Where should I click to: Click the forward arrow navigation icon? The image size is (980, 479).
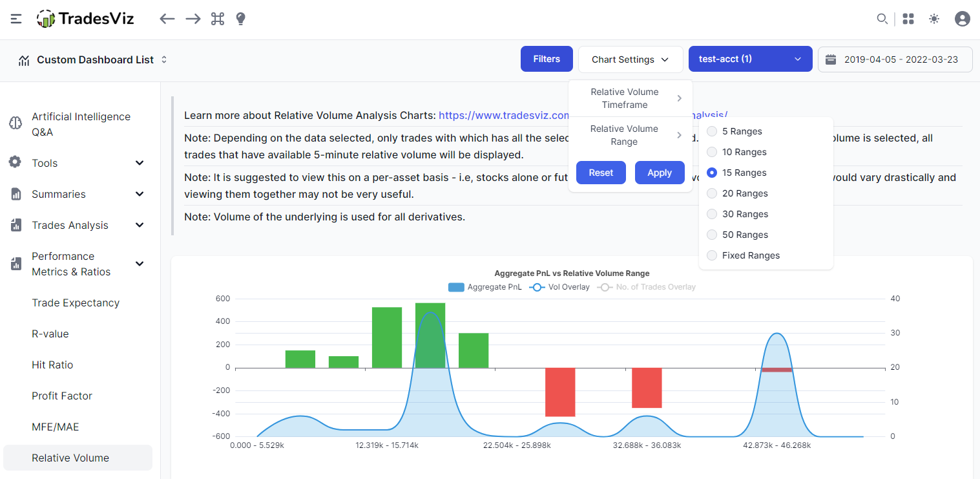point(193,19)
